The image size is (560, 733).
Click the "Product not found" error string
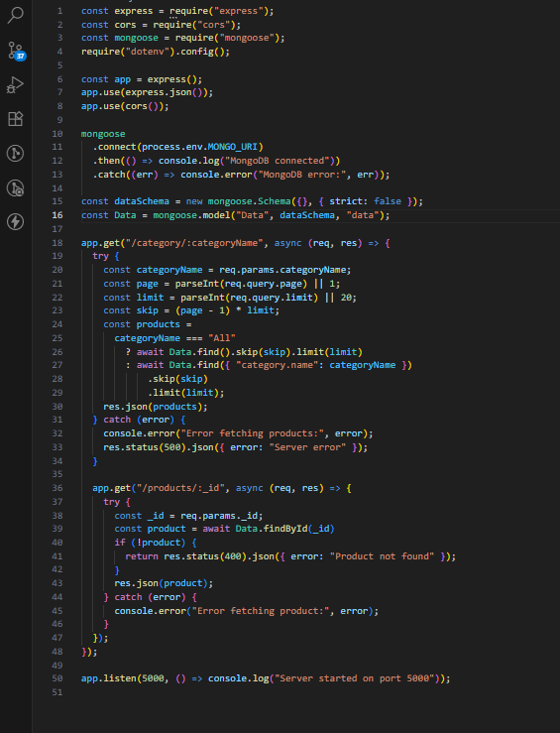pos(382,556)
